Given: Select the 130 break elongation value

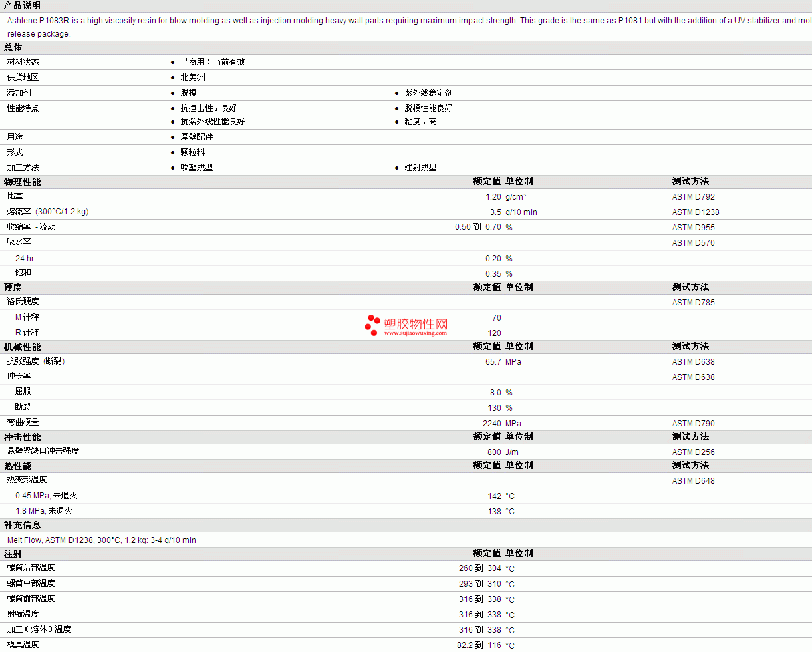Looking at the screenshot, I should 494,408.
